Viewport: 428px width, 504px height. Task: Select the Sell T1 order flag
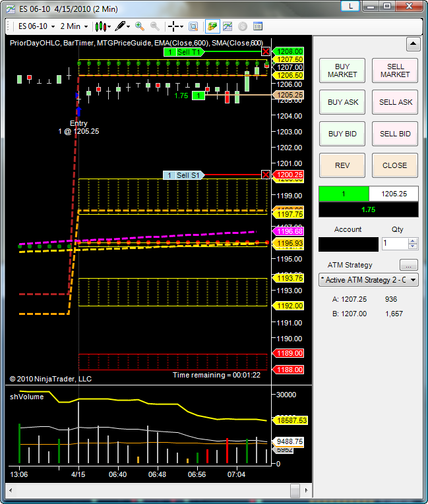point(184,52)
